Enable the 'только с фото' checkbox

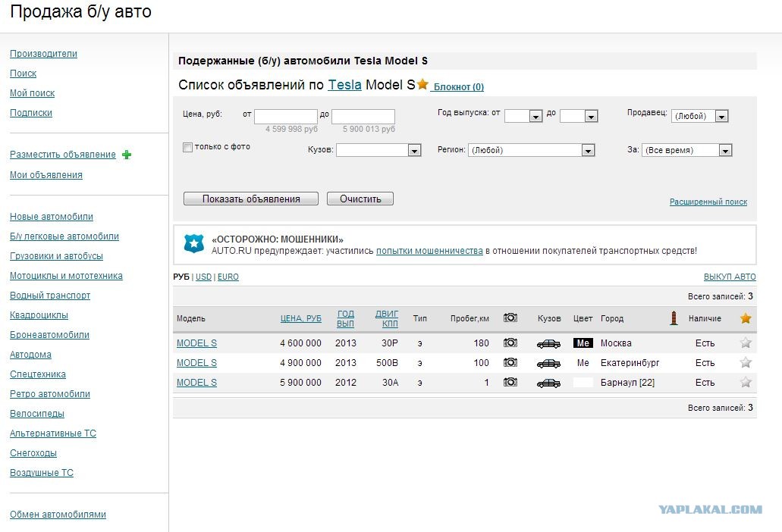pos(187,147)
